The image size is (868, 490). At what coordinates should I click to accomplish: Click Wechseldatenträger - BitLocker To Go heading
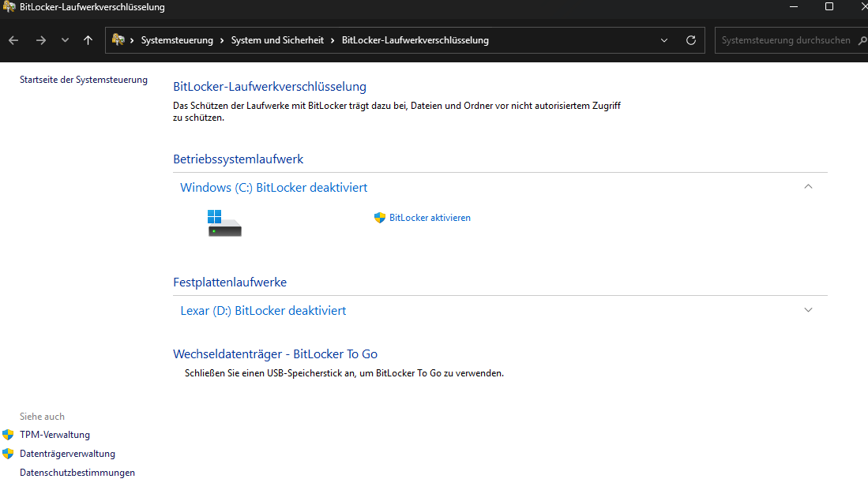[x=275, y=354]
